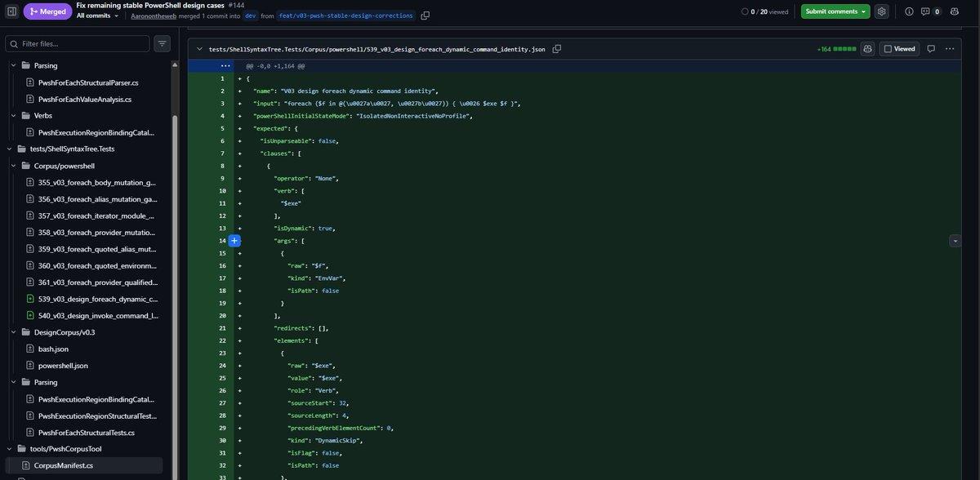Open the dev base branch link

(x=251, y=16)
